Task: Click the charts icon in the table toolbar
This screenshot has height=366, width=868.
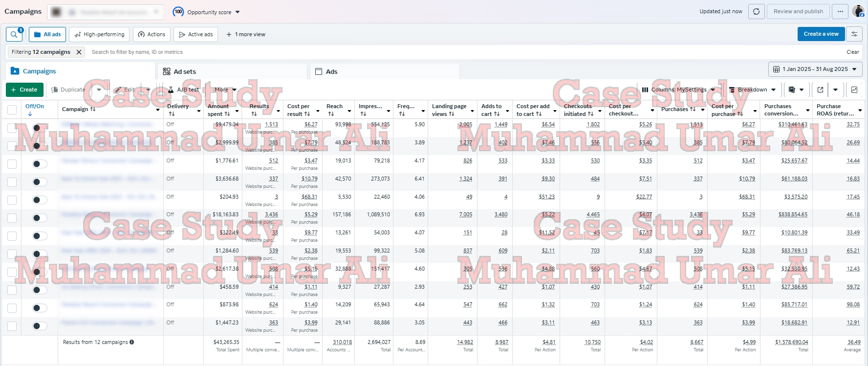Action: [854, 90]
